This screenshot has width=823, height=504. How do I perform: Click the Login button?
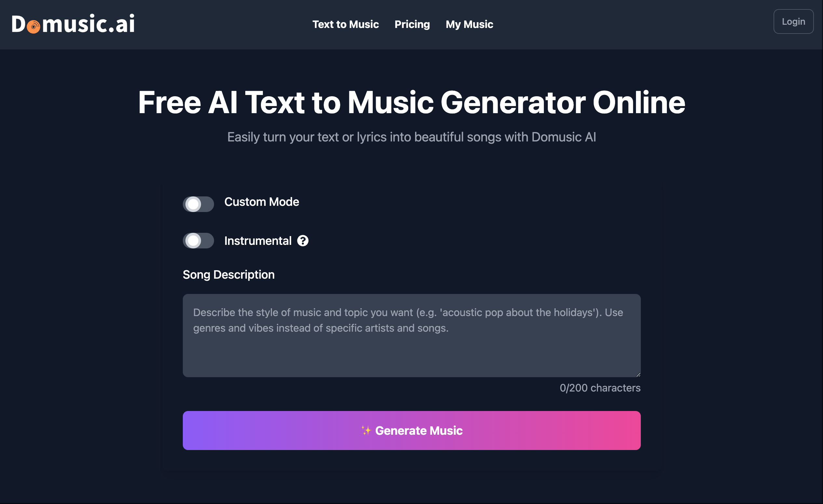pos(793,22)
